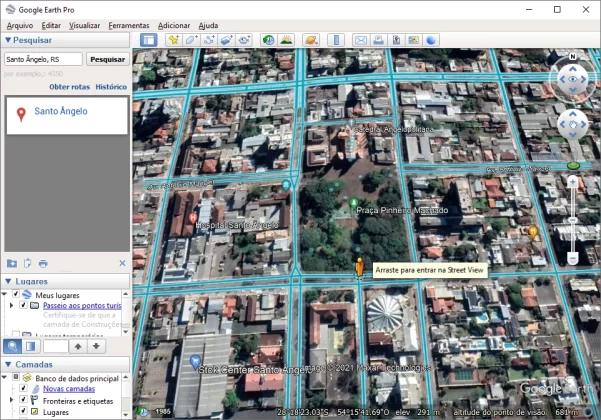
Task: Zoom in with the plus button
Action: click(x=573, y=182)
